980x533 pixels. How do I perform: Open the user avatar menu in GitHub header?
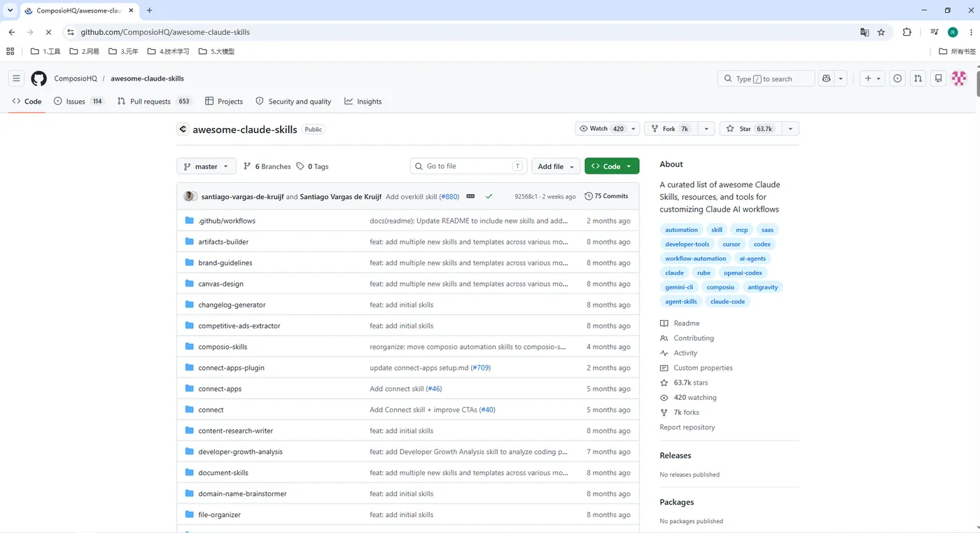[x=959, y=78]
